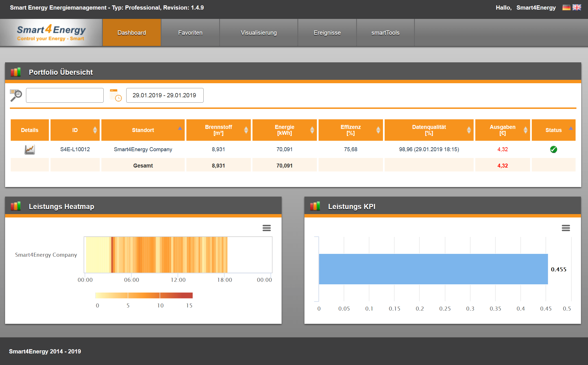Click Smart4Energy Company heatmap axis label
The image size is (588, 365).
[46, 255]
